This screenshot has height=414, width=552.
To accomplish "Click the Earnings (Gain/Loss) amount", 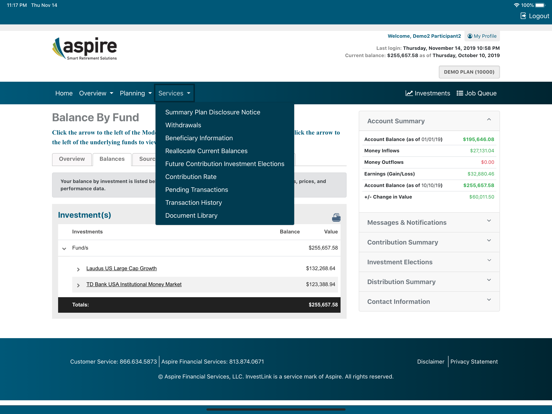I will point(481,174).
